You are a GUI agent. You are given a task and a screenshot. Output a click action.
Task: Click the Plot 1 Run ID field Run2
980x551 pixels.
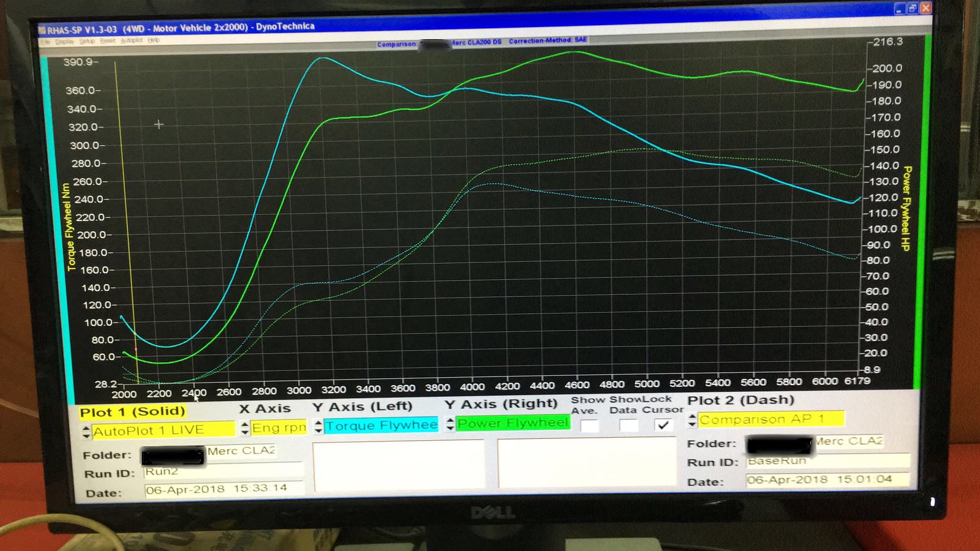[224, 471]
